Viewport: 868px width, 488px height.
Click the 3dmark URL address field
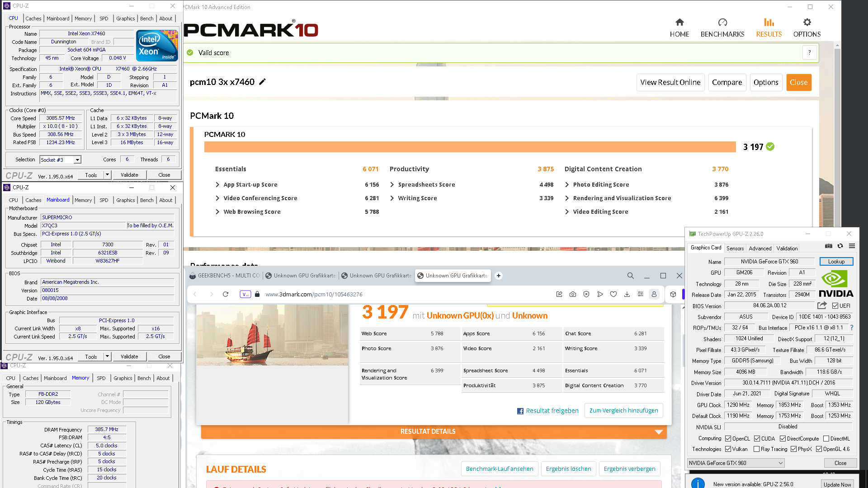[x=314, y=294]
